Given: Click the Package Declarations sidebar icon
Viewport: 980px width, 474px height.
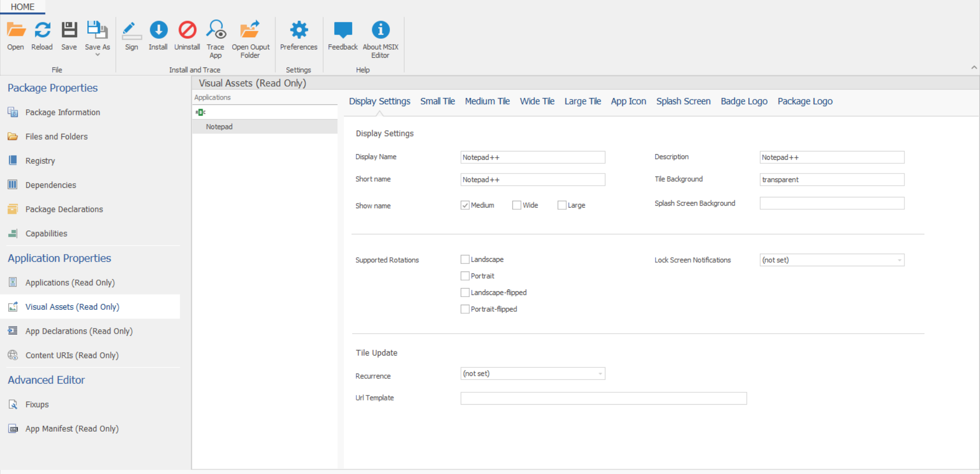Looking at the screenshot, I should click(x=13, y=209).
